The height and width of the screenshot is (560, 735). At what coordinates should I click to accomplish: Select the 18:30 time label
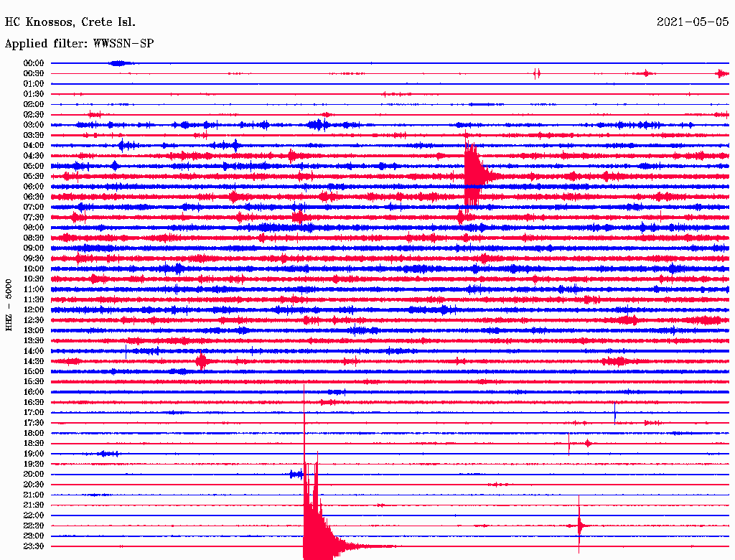[x=34, y=443]
